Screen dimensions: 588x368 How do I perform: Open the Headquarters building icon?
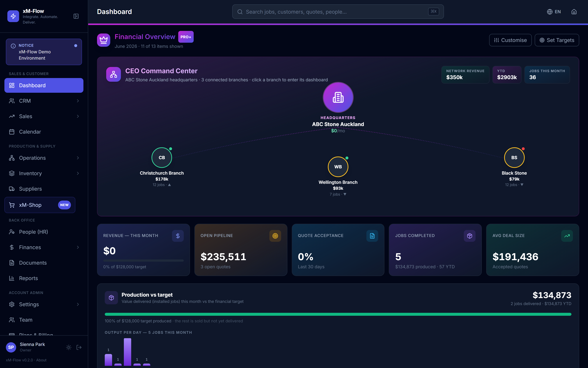(x=338, y=97)
